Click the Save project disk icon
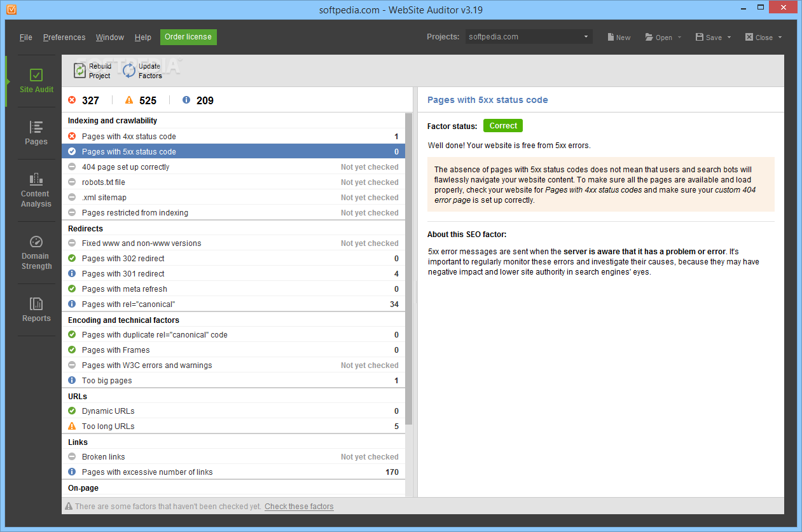This screenshot has width=802, height=532. point(699,37)
